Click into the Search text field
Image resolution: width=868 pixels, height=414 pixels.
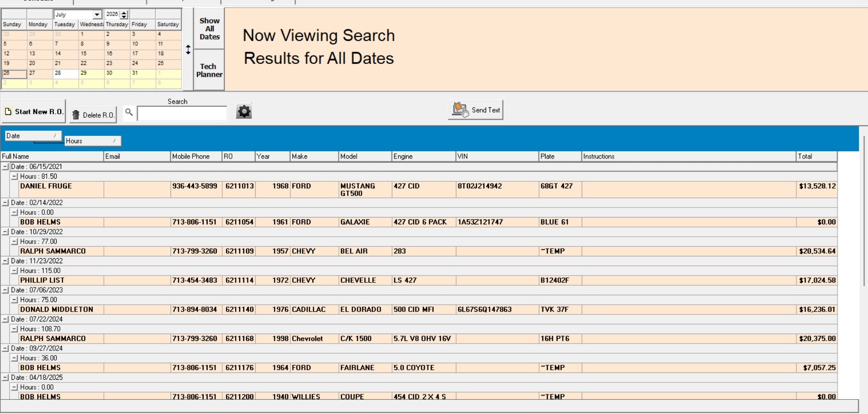click(182, 113)
